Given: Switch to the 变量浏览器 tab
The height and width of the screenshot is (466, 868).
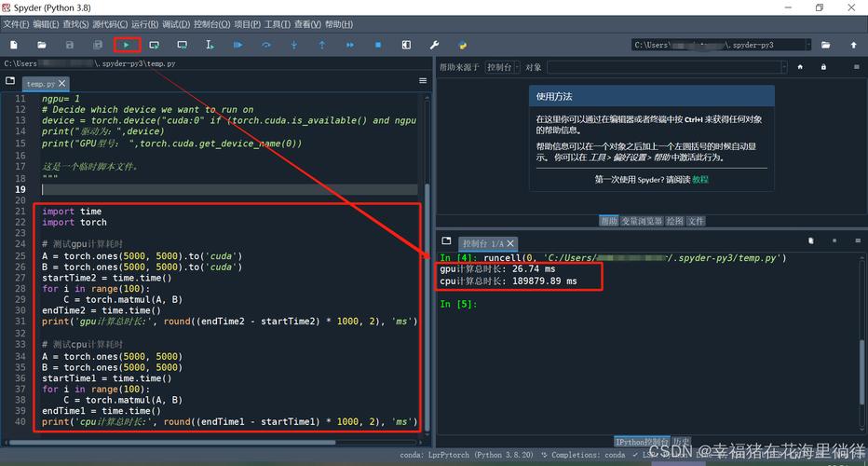Looking at the screenshot, I should click(641, 221).
